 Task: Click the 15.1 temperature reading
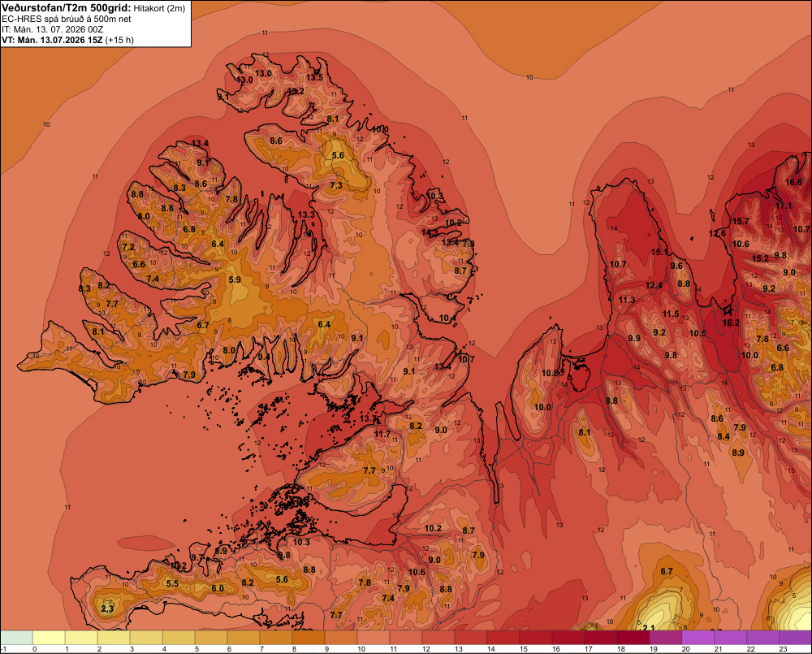pos(659,252)
